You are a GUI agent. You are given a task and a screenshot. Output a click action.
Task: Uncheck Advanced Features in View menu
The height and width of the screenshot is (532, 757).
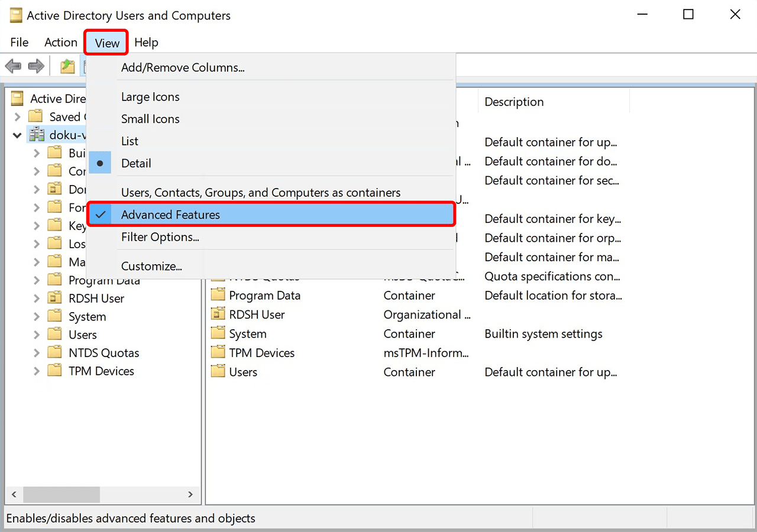[x=170, y=215]
